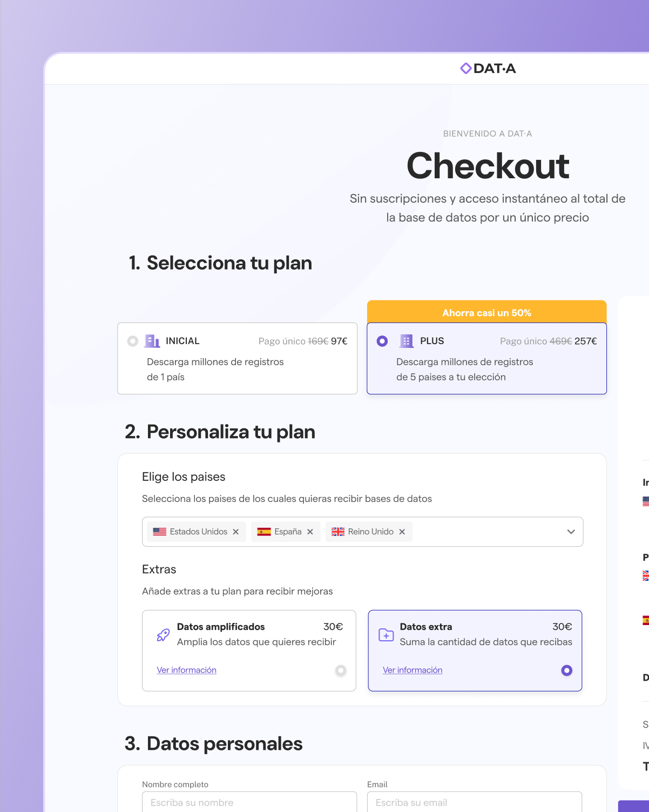Image resolution: width=649 pixels, height=812 pixels.
Task: Click the INICIAL plan building icon
Action: 152,341
